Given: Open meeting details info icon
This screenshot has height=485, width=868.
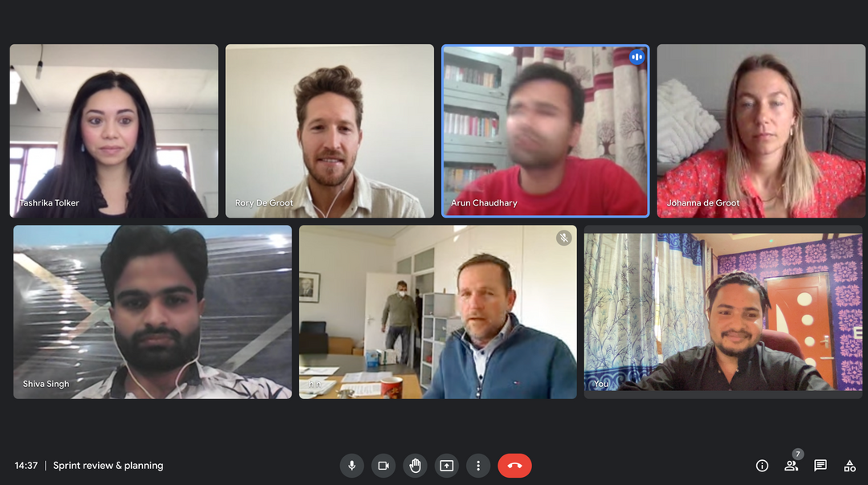Looking at the screenshot, I should [762, 466].
